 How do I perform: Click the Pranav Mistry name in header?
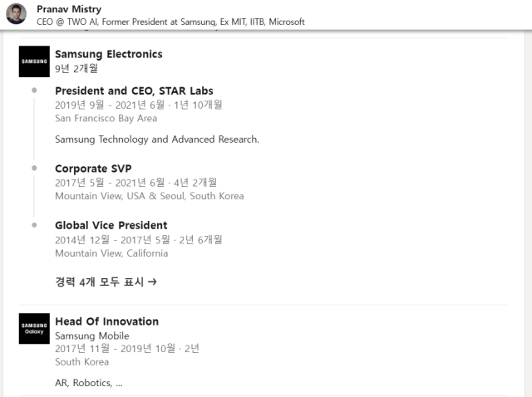[x=69, y=9]
